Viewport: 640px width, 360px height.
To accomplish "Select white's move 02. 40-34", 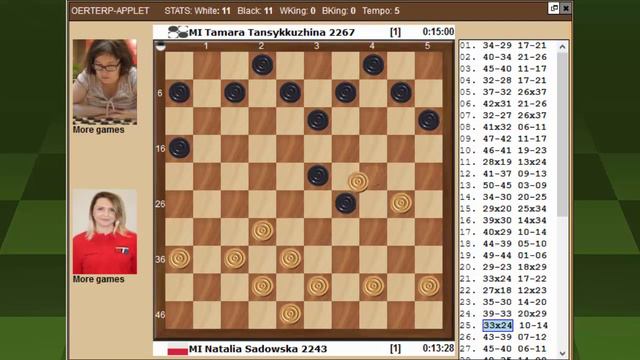I will [x=497, y=57].
